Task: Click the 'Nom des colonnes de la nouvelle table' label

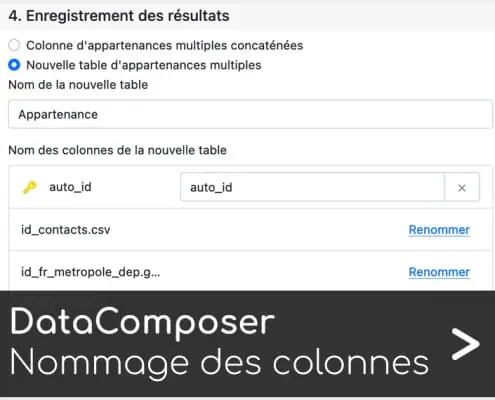Action: 117,150
